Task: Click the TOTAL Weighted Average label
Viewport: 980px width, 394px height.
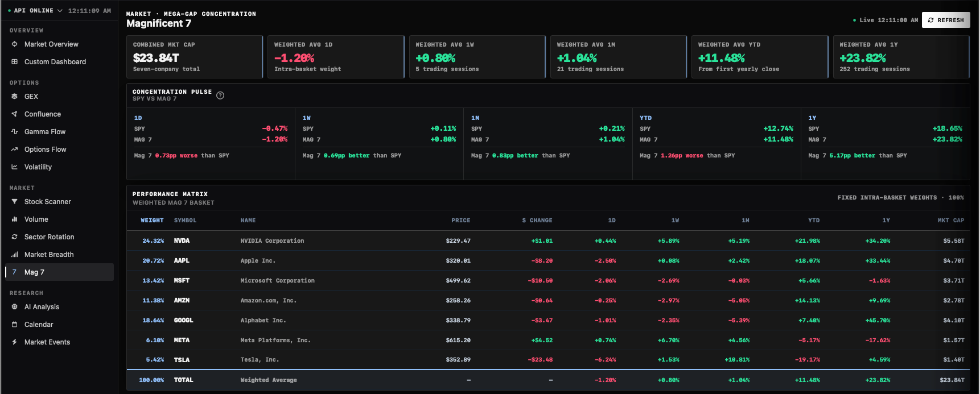Action: click(269, 380)
